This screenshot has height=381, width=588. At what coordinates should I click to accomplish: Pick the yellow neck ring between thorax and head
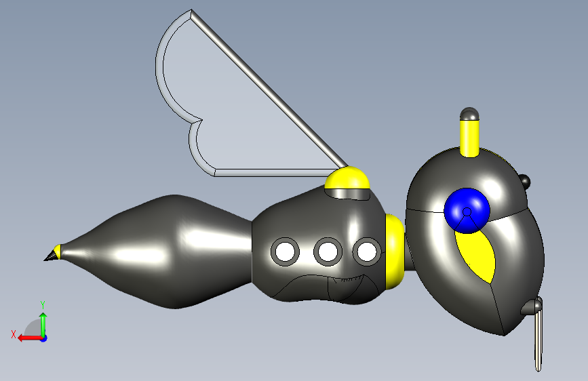pyautogui.click(x=395, y=252)
